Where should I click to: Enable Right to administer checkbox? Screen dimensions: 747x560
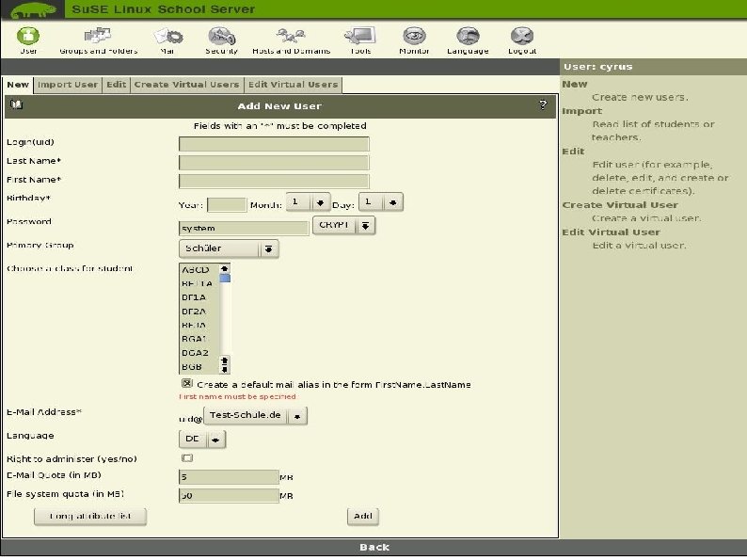pyautogui.click(x=186, y=458)
